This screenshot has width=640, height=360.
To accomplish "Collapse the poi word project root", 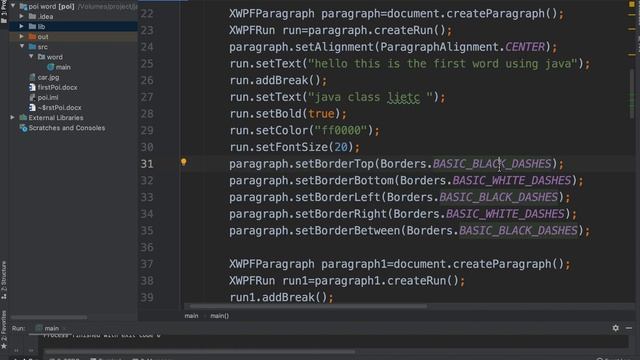I will [13, 6].
